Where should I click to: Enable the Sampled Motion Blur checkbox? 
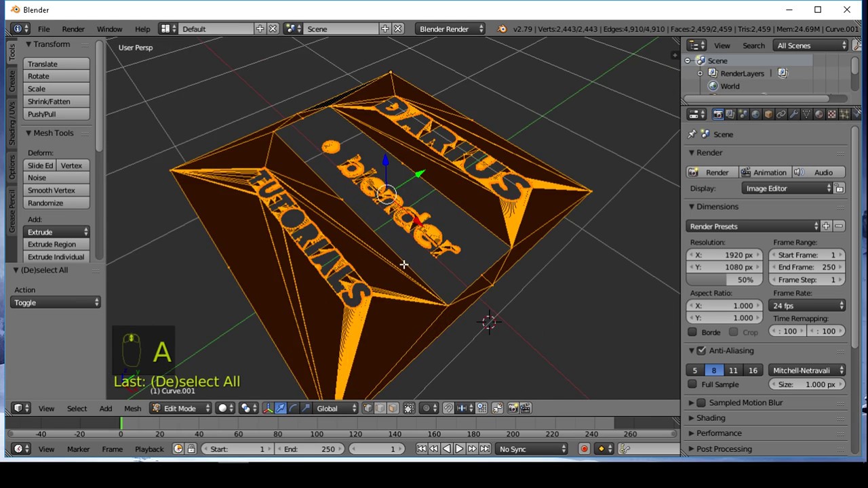701,403
